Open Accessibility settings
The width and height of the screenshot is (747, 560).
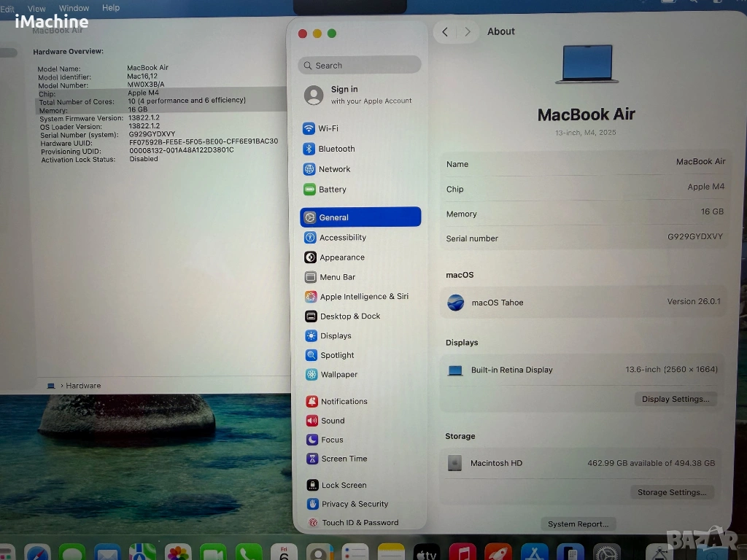click(x=342, y=238)
